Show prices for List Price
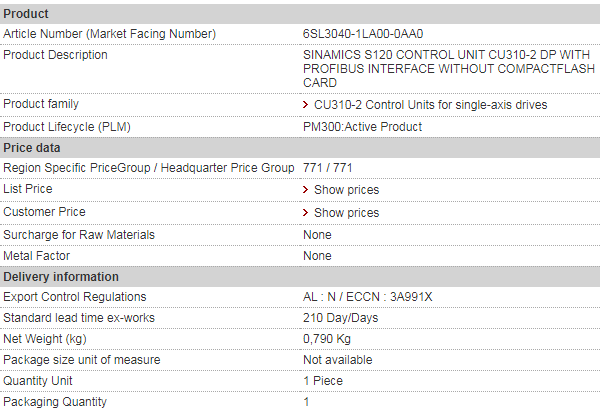This screenshot has width=602, height=412. coord(346,190)
